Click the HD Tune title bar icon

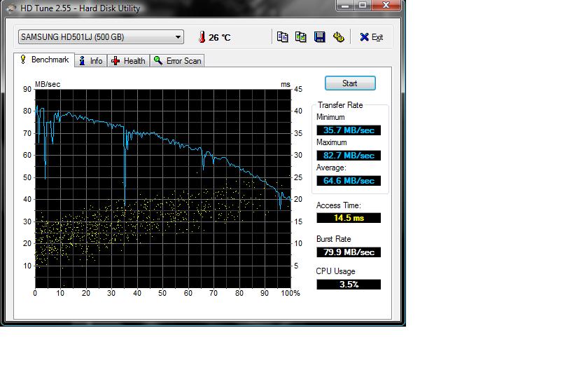(x=10, y=8)
